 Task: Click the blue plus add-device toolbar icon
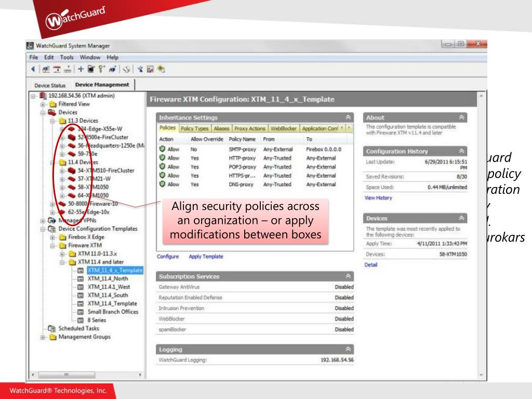(x=81, y=69)
